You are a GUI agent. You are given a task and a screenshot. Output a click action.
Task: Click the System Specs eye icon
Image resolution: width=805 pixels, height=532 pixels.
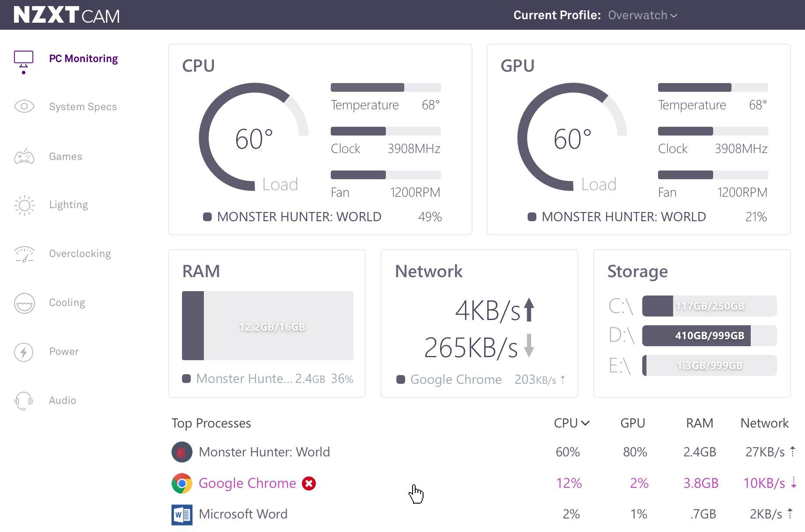[24, 106]
